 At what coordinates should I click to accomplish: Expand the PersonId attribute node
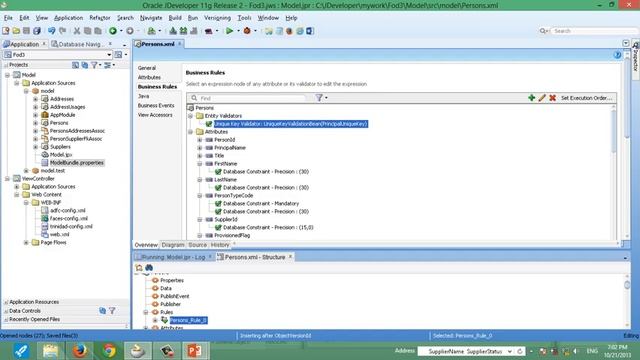200,140
